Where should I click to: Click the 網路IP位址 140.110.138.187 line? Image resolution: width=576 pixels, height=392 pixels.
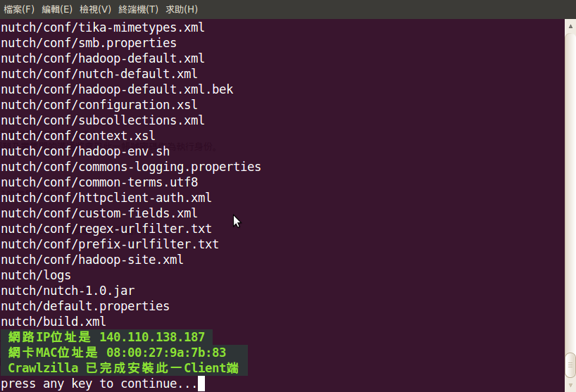tap(106, 337)
